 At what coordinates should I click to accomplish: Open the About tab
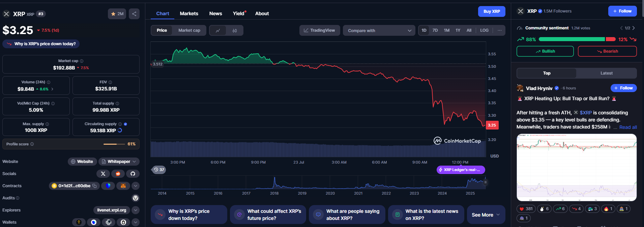(262, 13)
